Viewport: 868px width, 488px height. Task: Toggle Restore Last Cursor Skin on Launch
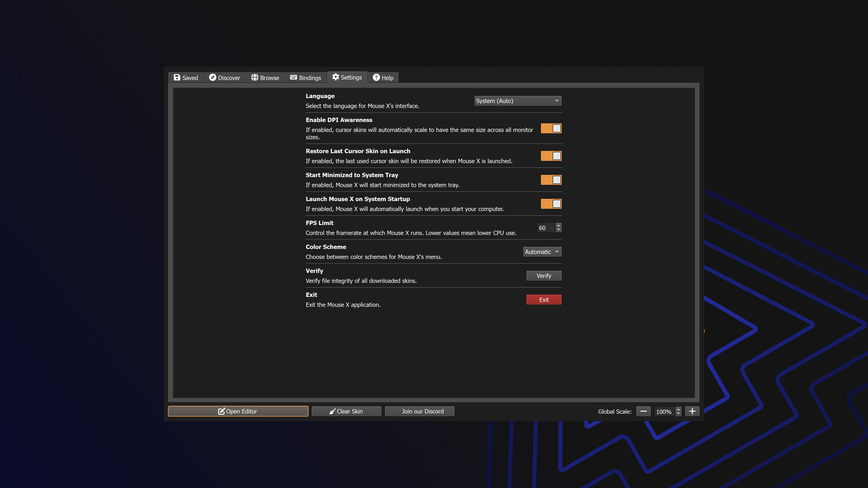tap(551, 156)
